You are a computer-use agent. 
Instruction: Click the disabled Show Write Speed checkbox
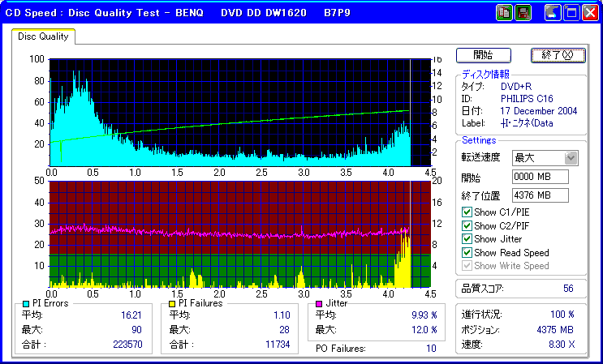(467, 266)
